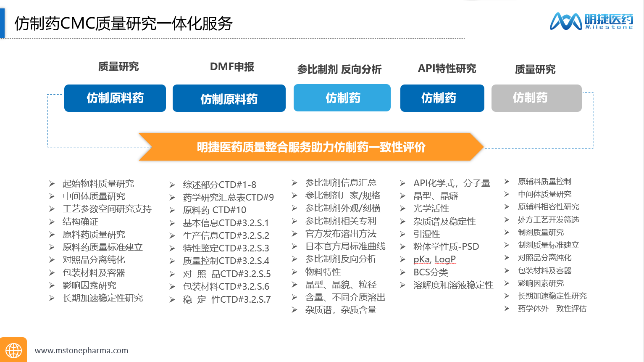Select the light blue 仿制药 box under 参比制剂 反向分析

coord(342,98)
